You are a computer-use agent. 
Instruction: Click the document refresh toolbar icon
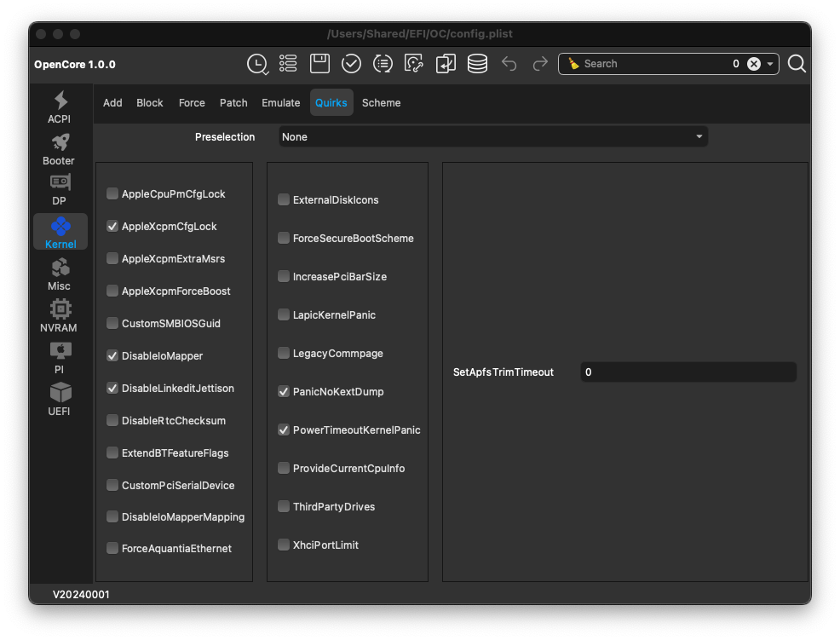[x=413, y=64]
